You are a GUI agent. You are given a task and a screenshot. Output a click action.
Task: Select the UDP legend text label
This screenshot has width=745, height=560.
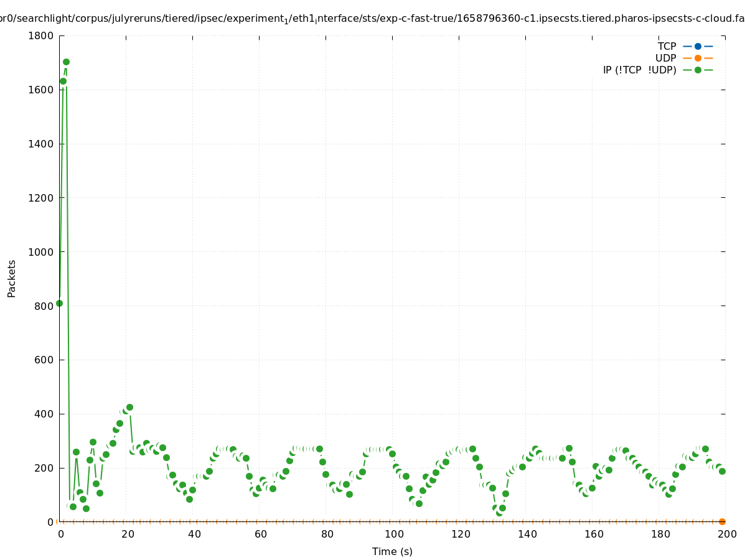(665, 58)
